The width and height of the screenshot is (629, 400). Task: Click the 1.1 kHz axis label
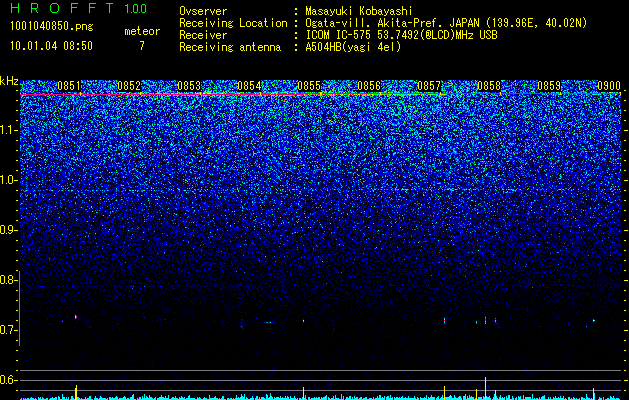pyautogui.click(x=9, y=130)
